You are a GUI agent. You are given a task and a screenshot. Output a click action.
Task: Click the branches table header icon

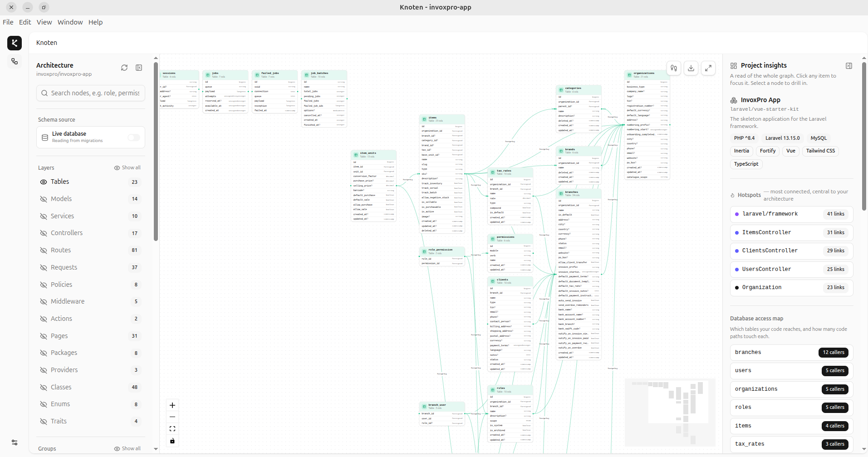[x=561, y=193]
